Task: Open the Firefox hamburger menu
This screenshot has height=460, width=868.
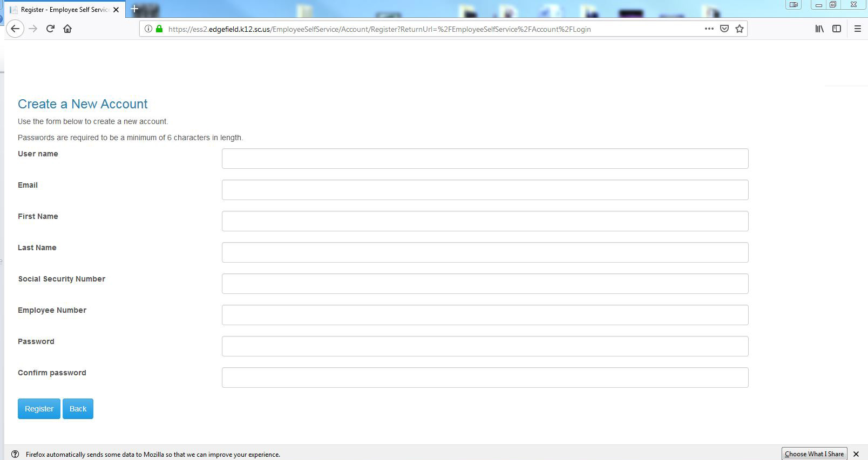Action: (857, 29)
